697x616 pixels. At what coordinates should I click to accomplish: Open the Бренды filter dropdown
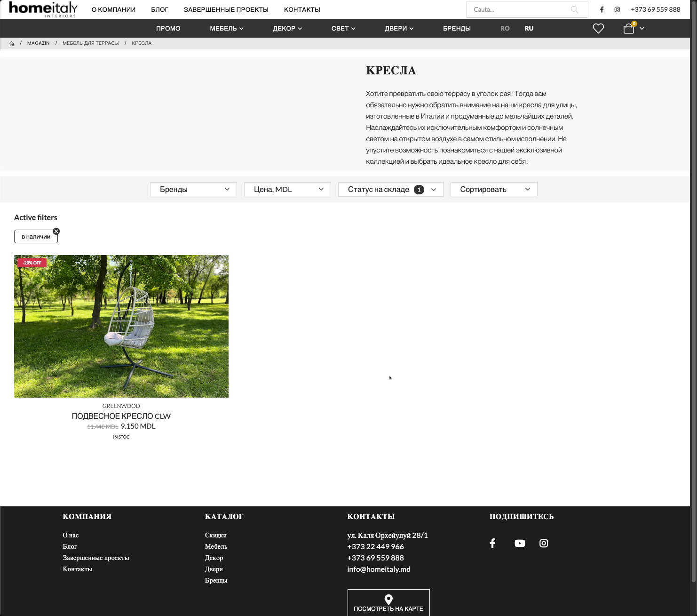pos(193,189)
